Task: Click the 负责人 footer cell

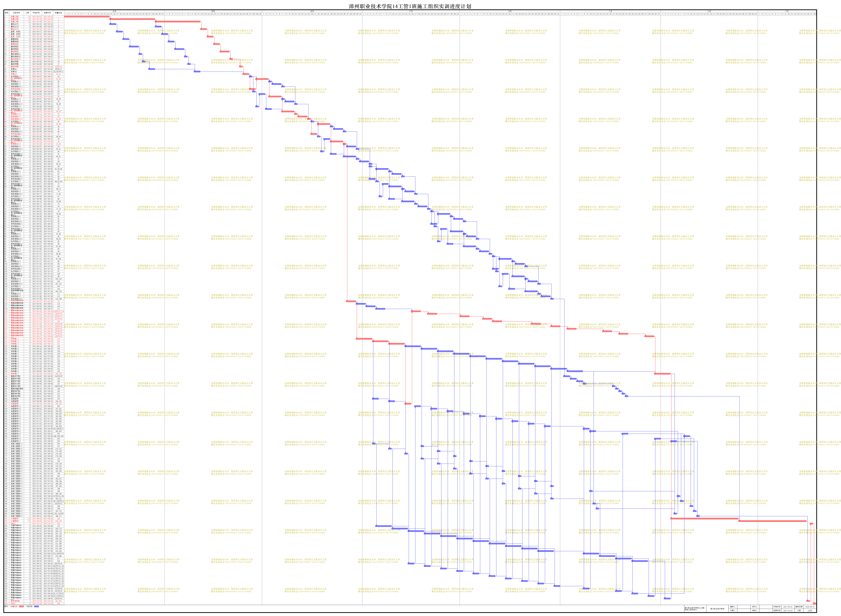Action: click(733, 610)
